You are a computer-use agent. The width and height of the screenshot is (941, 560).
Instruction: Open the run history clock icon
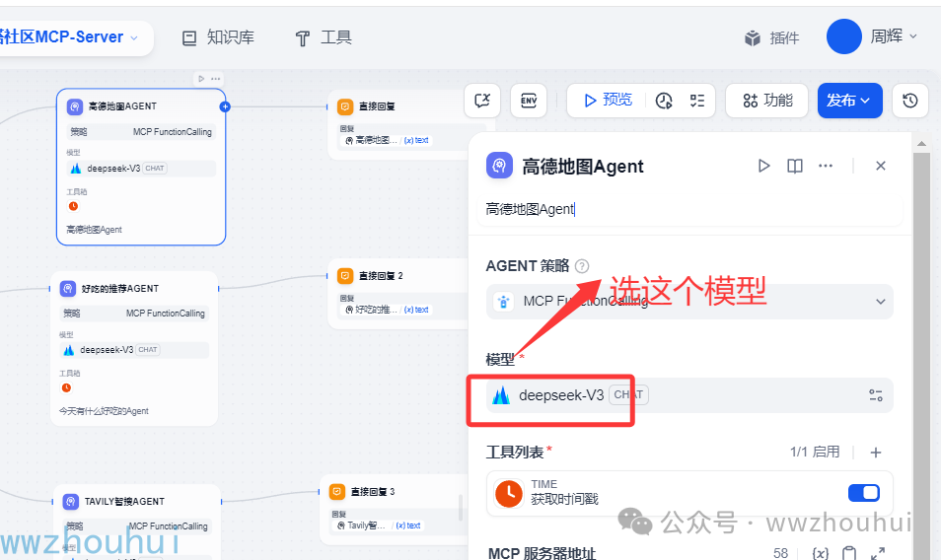pyautogui.click(x=664, y=101)
